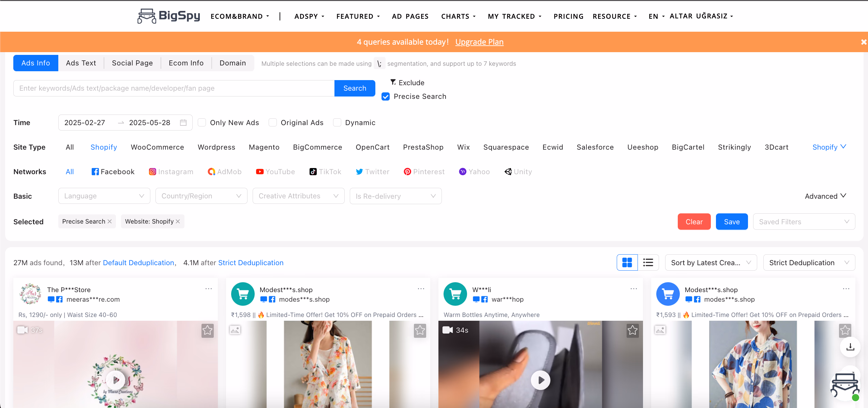Filter by Instagram network
868x408 pixels.
coord(171,172)
